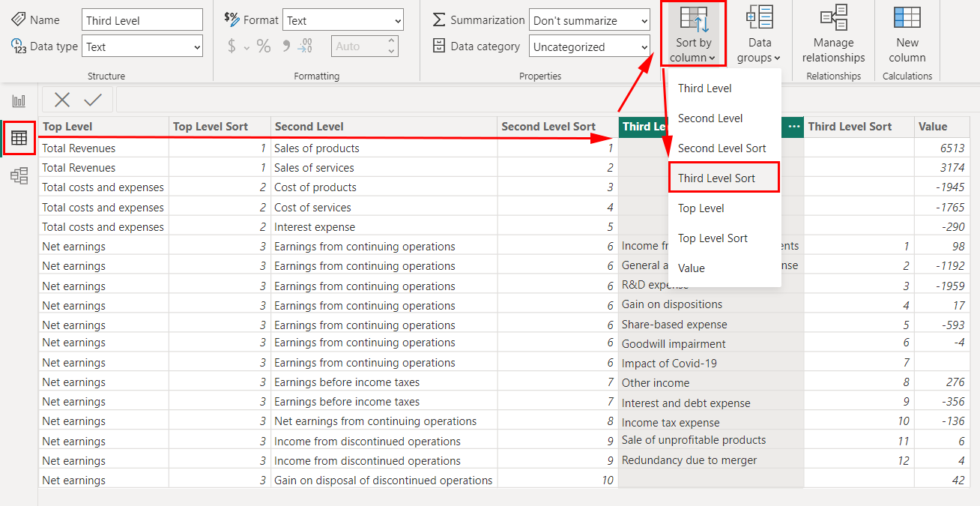This screenshot has height=506, width=980.
Task: Commit formula with the checkmark icon
Action: pos(94,100)
